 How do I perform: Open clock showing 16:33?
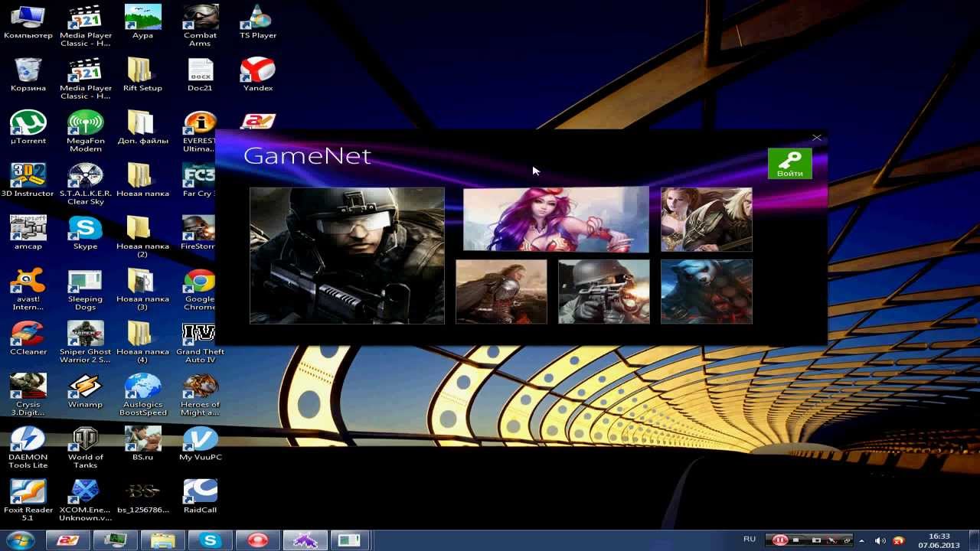pyautogui.click(x=939, y=540)
